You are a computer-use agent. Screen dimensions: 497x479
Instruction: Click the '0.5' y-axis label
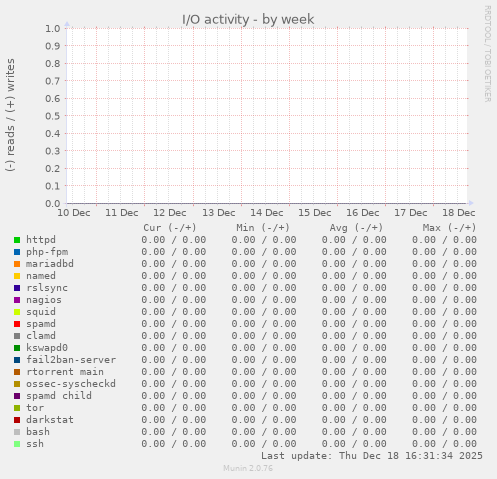(53, 116)
